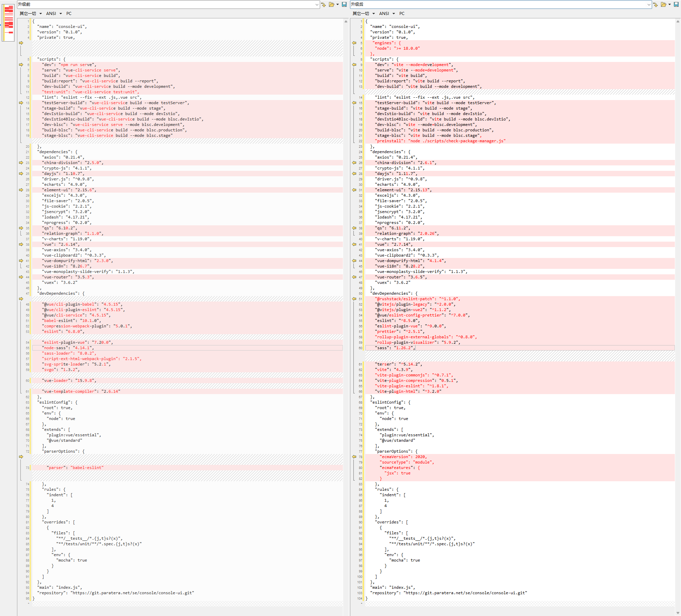Copy-left arrow beside right 'testServer-build' line
The width and height of the screenshot is (681, 616).
(x=354, y=103)
